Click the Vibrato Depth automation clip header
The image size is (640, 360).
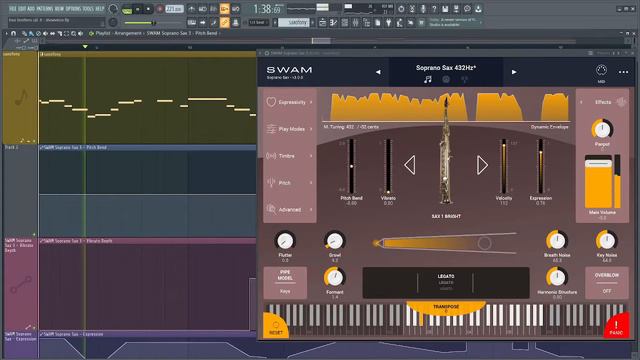[148, 241]
